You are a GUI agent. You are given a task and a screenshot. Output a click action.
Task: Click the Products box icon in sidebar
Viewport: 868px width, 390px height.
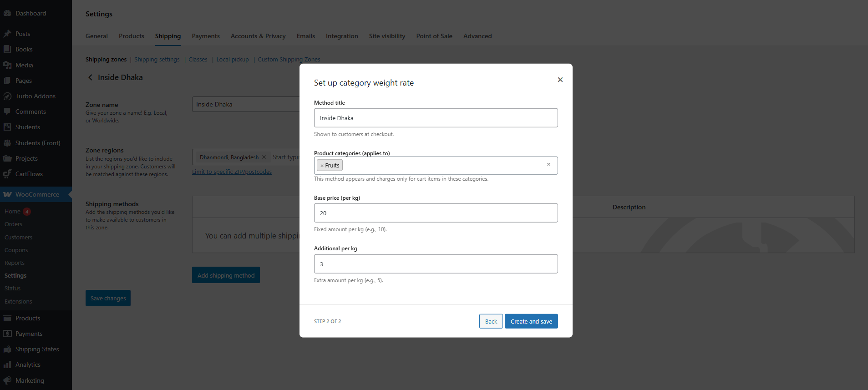pyautogui.click(x=7, y=318)
